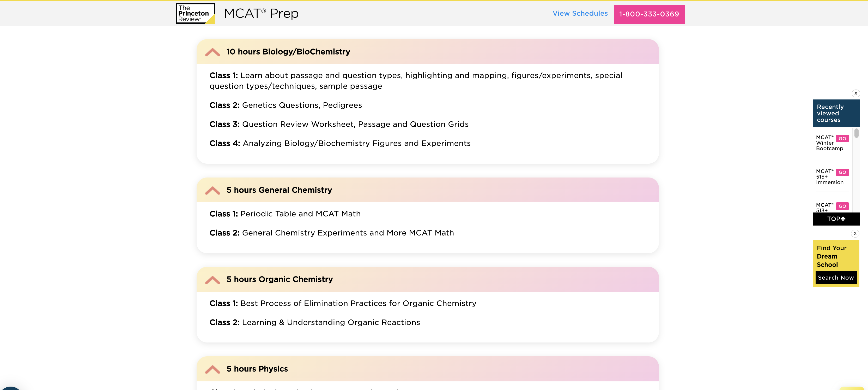This screenshot has width=868, height=390.
Task: Close the Recently viewed courses widget
Action: tap(855, 93)
